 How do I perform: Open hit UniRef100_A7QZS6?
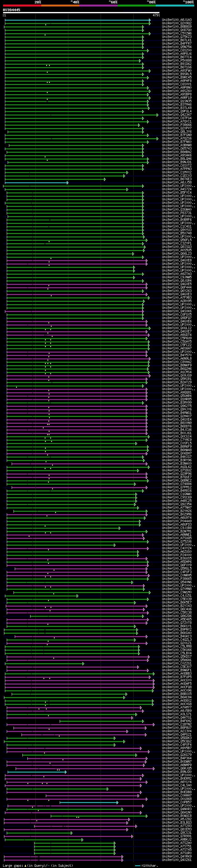pos(177,138)
